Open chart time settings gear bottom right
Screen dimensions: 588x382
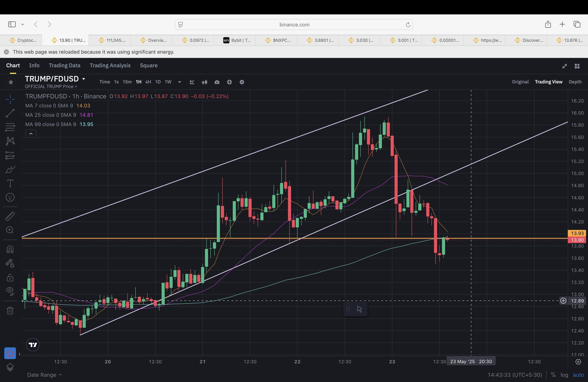coord(578,362)
